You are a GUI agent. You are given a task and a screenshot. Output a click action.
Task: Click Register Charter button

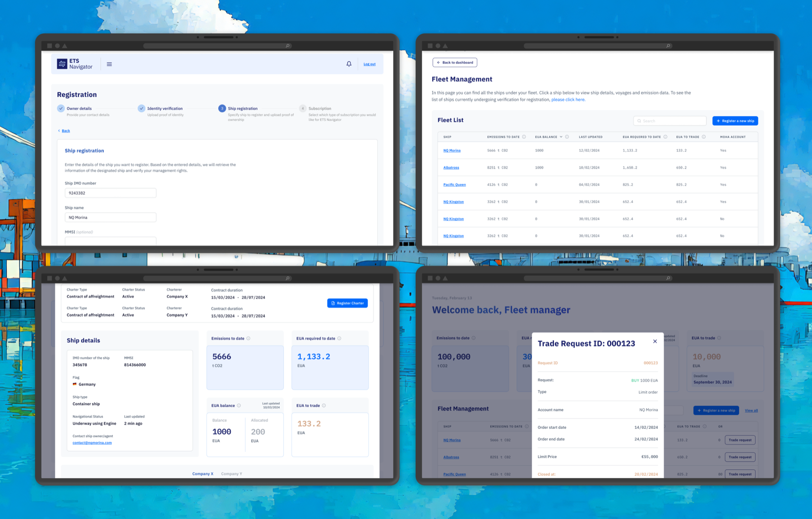pyautogui.click(x=347, y=303)
